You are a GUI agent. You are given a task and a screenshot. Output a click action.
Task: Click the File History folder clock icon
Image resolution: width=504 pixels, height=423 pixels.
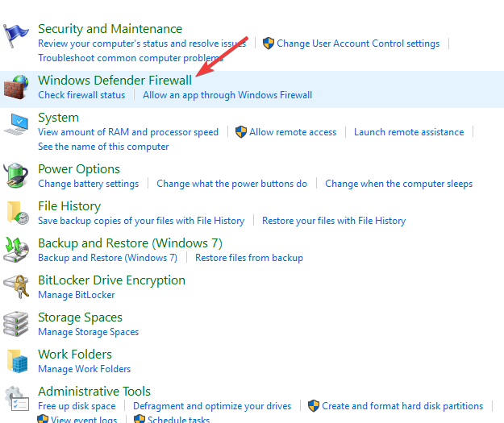[x=18, y=213]
